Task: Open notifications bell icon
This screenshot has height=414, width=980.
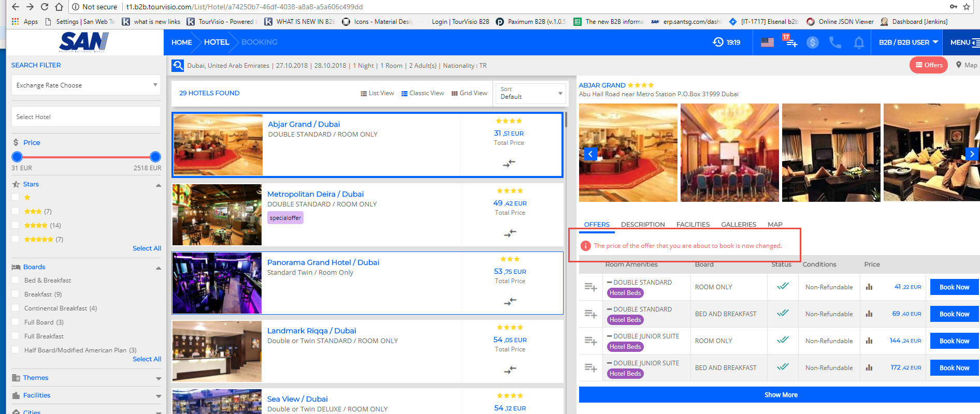Action: click(859, 42)
